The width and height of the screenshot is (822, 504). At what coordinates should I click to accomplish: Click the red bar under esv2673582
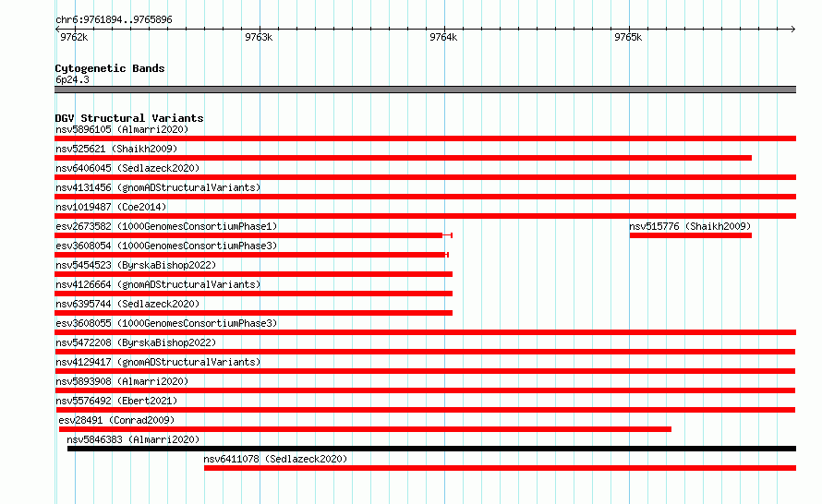pos(253,235)
